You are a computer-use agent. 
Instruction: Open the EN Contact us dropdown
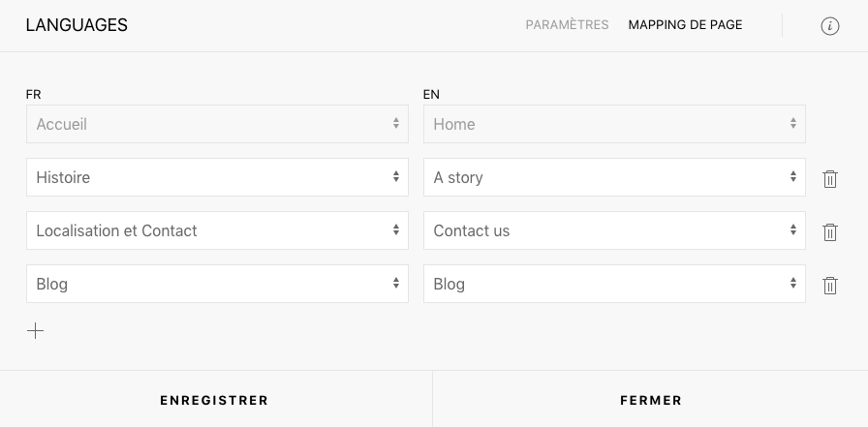[614, 230]
